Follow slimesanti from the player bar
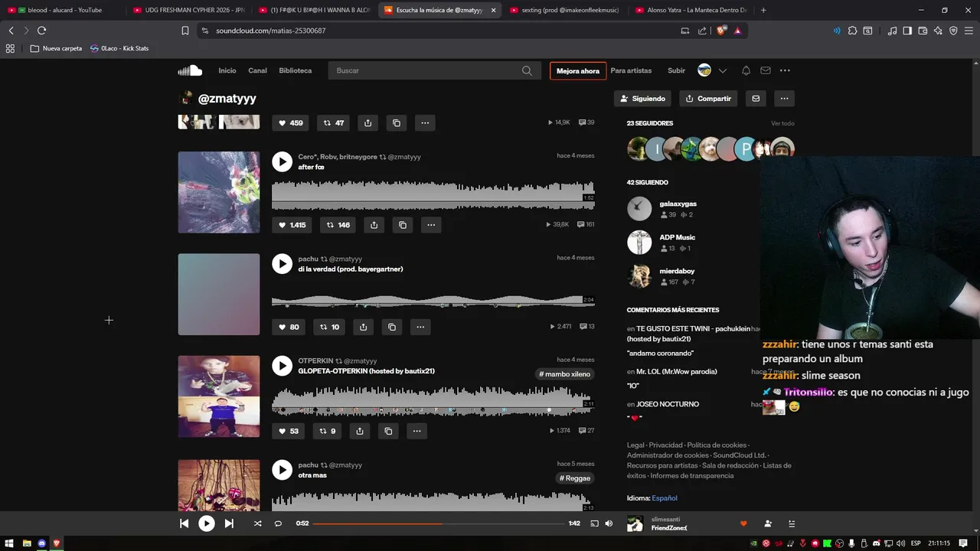This screenshot has height=551, width=980. point(768,523)
